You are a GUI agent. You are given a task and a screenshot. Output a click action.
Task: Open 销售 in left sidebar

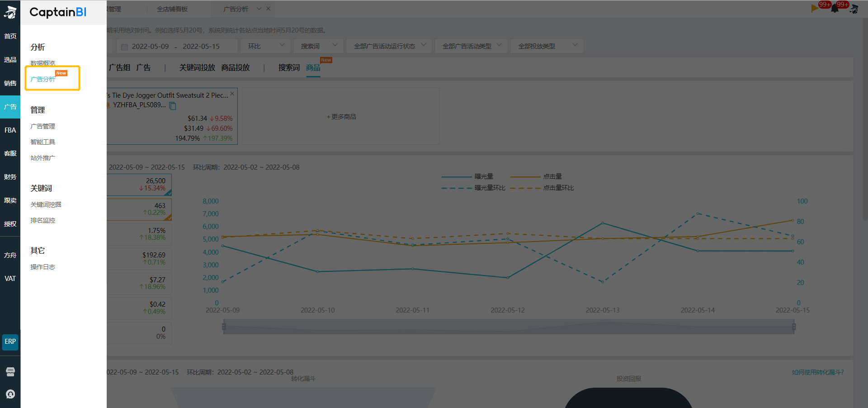pos(10,83)
